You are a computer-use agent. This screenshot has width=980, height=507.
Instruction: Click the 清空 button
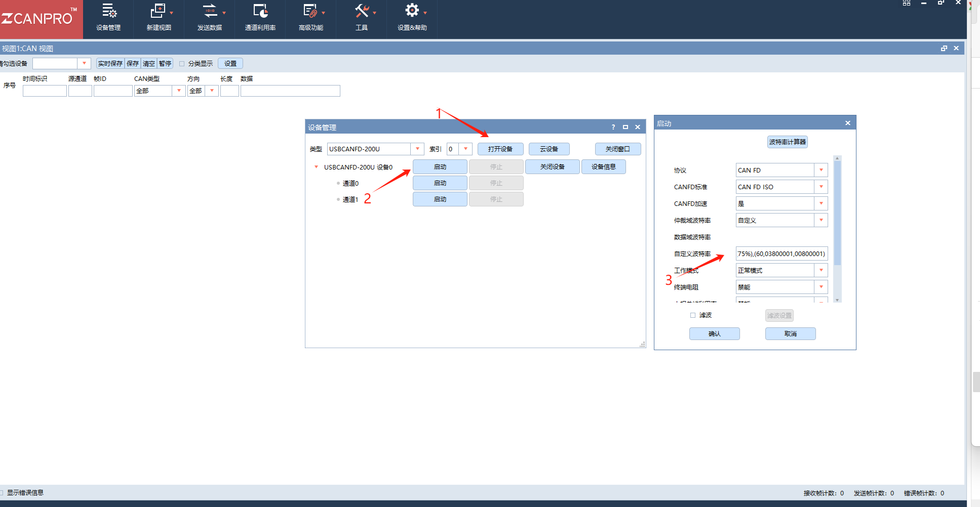click(149, 63)
